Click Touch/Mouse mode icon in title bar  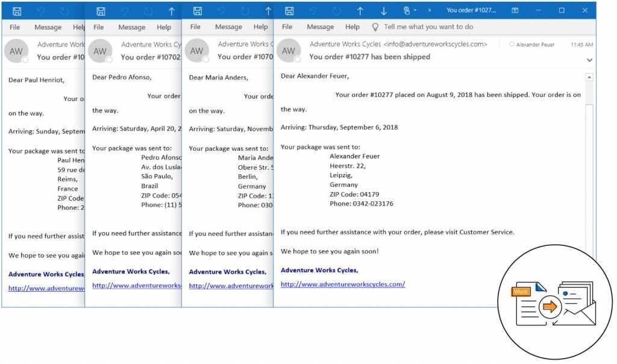[407, 11]
